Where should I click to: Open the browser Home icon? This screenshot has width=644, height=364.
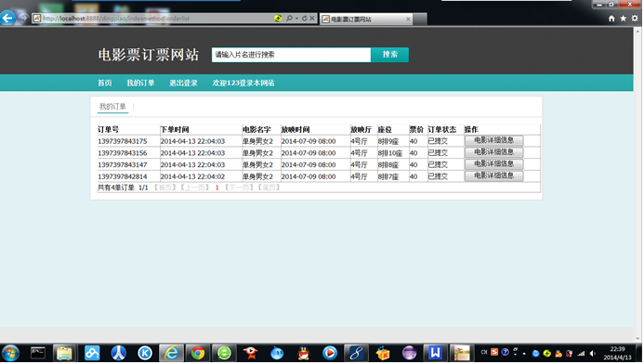coord(611,18)
